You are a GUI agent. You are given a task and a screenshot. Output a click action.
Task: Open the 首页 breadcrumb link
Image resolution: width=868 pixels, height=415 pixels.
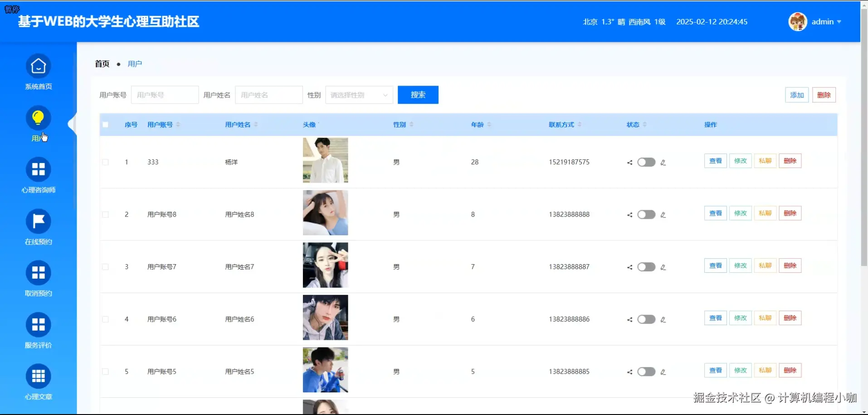(102, 63)
